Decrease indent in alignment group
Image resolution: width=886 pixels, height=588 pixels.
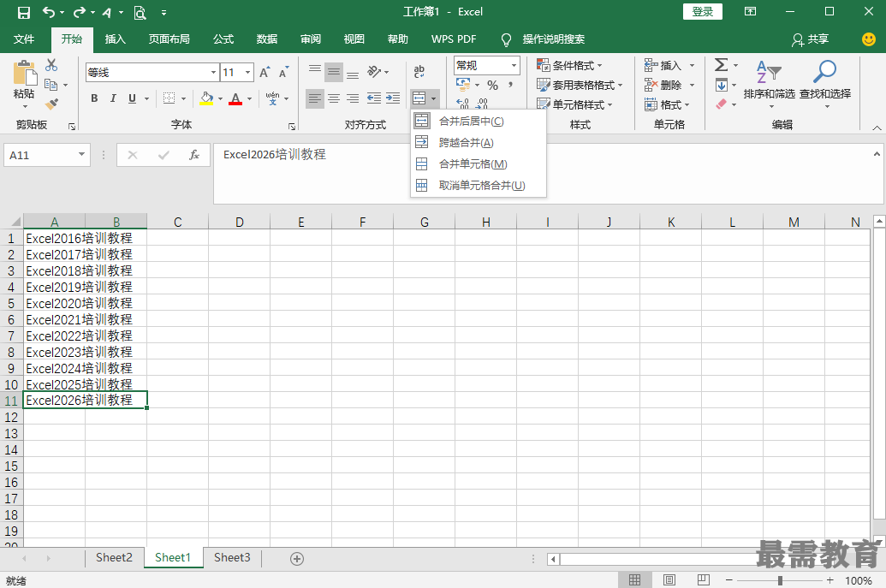[x=373, y=98]
